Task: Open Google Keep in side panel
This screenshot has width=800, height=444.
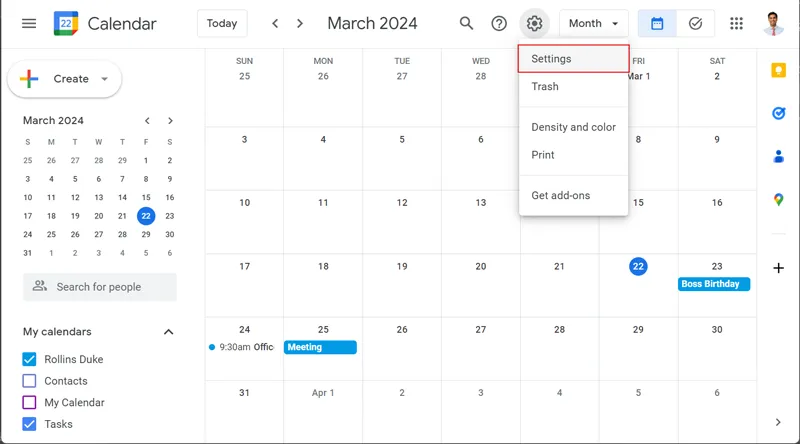Action: (x=778, y=70)
